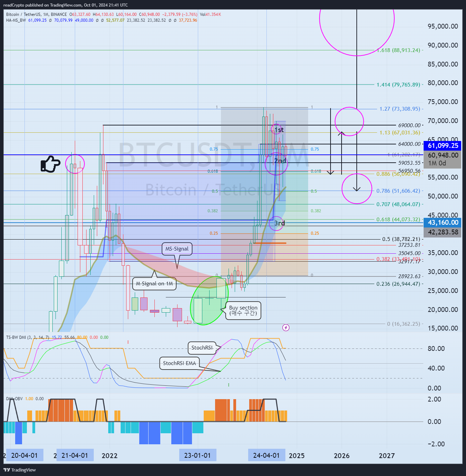466x476 pixels.
Task: Click the 2026 time axis label
Action: pos(342,456)
